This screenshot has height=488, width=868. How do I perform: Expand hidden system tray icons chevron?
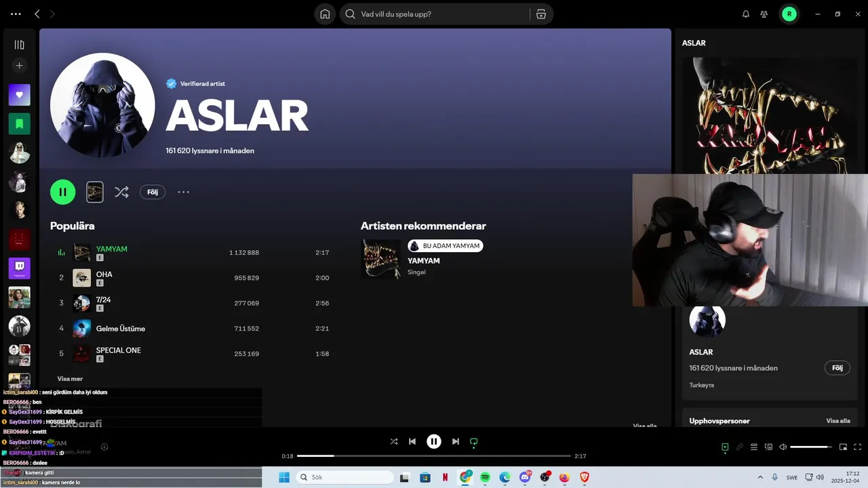[760, 477]
